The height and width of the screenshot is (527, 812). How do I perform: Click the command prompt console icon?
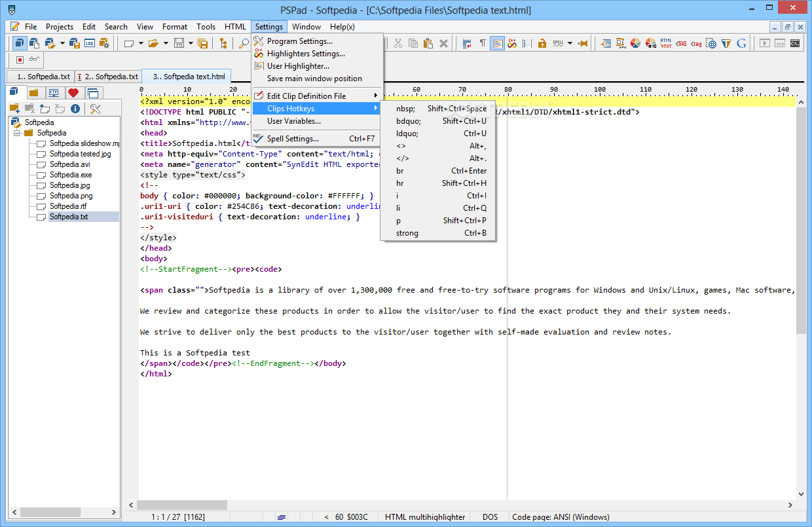coord(795,43)
